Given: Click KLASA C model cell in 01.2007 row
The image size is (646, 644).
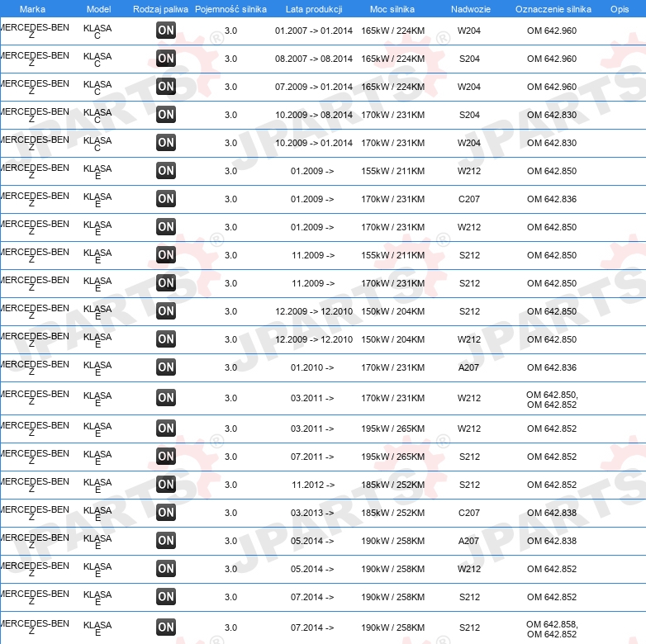Looking at the screenshot, I should pos(97,31).
